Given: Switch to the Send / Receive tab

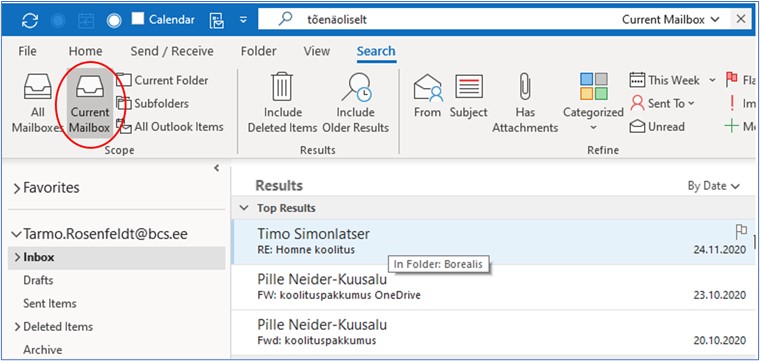Looking at the screenshot, I should click(172, 51).
